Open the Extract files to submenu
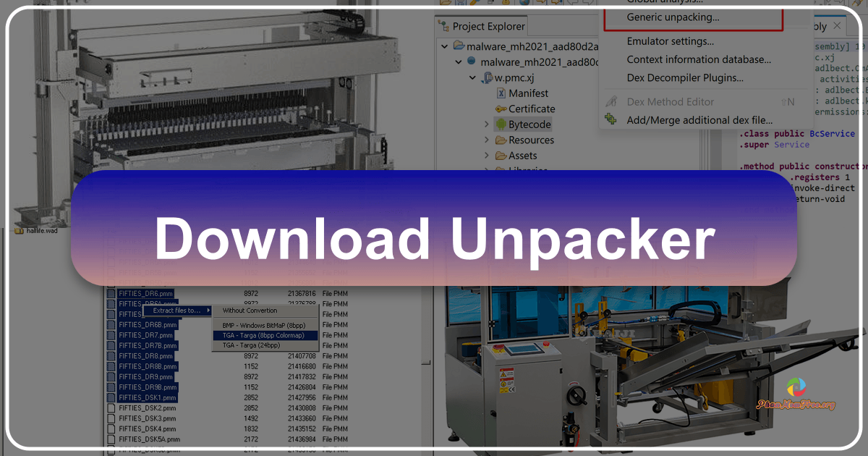 tap(176, 310)
